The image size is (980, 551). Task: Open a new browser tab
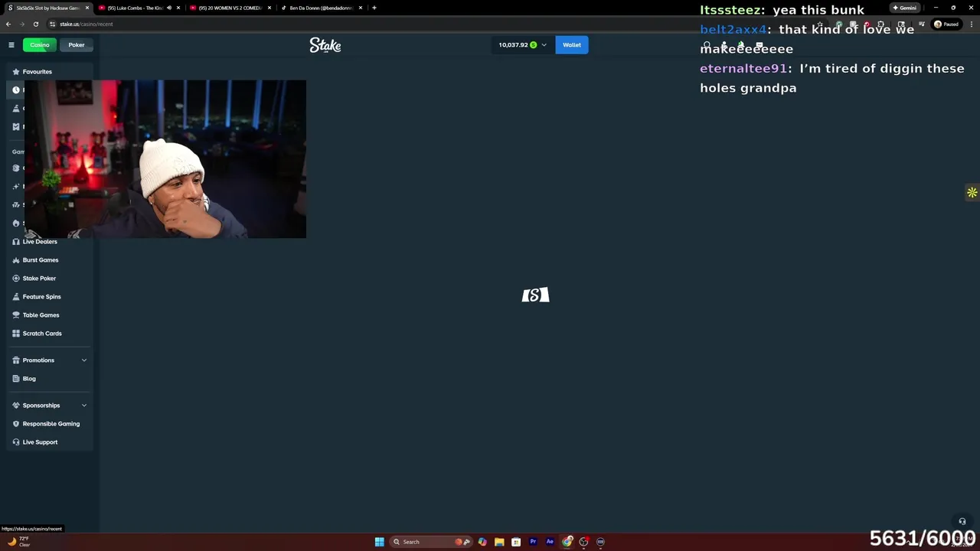click(374, 8)
